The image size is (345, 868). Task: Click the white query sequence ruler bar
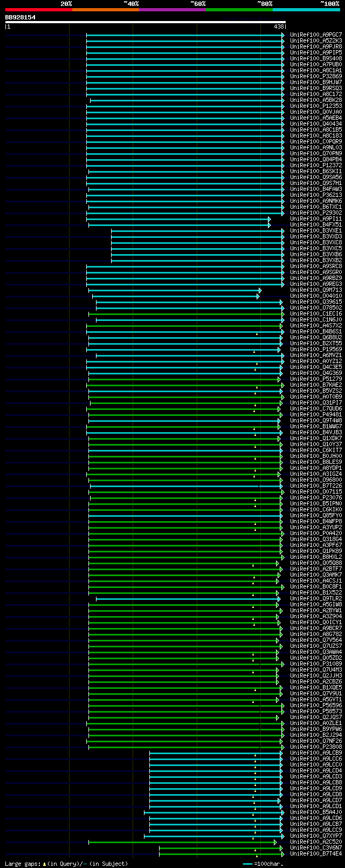point(145,22)
